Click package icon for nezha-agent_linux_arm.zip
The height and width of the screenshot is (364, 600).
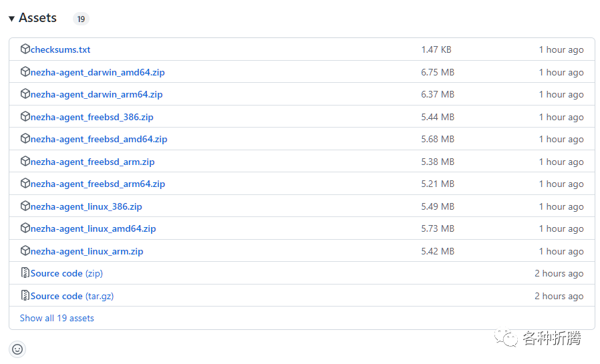click(25, 250)
